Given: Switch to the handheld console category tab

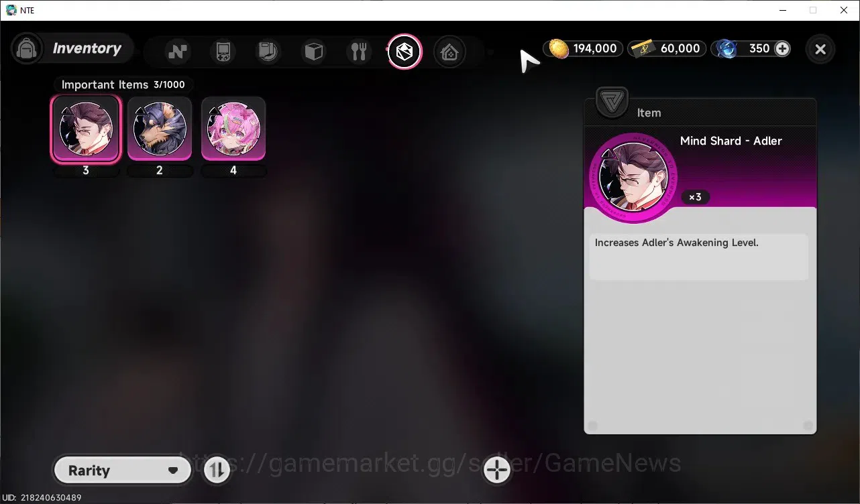Looking at the screenshot, I should [x=223, y=52].
